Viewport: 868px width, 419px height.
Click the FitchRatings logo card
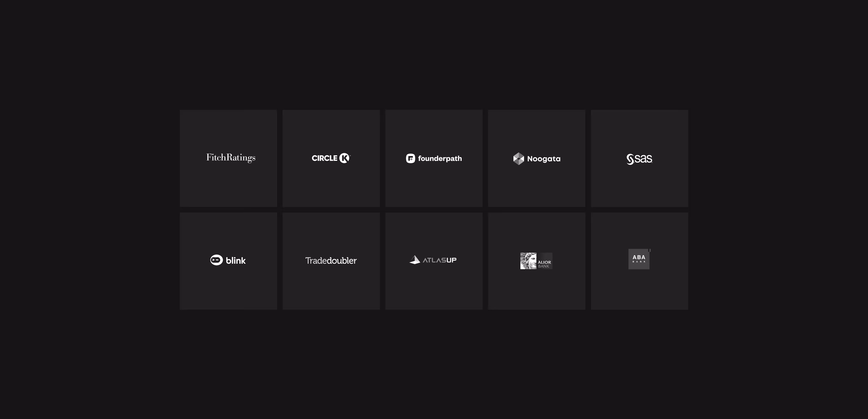point(229,158)
